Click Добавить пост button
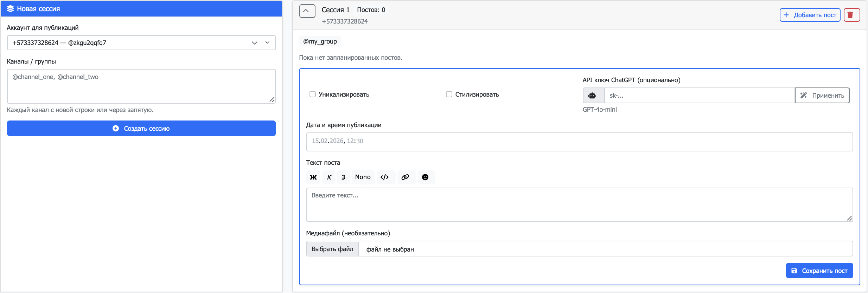 (x=810, y=15)
